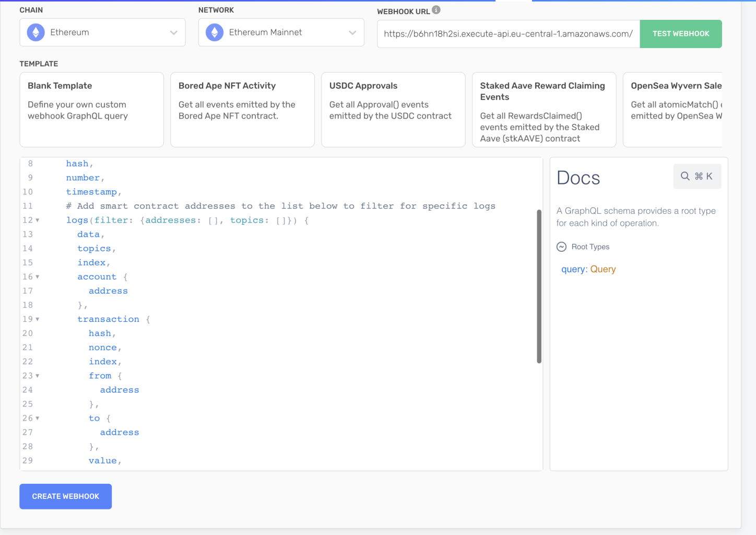Screen dimensions: 756x535
Task: Select Staked Aave Reward Claiming Events template
Action: 544,110
